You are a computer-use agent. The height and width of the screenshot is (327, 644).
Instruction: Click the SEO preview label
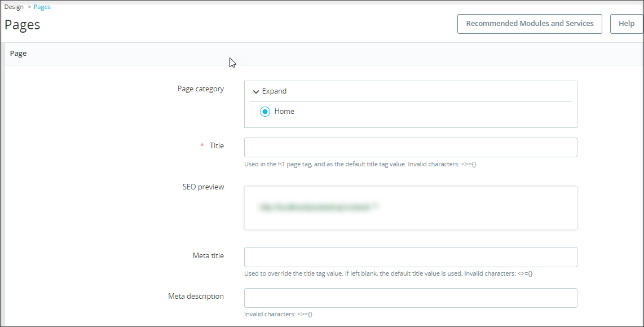tap(204, 187)
